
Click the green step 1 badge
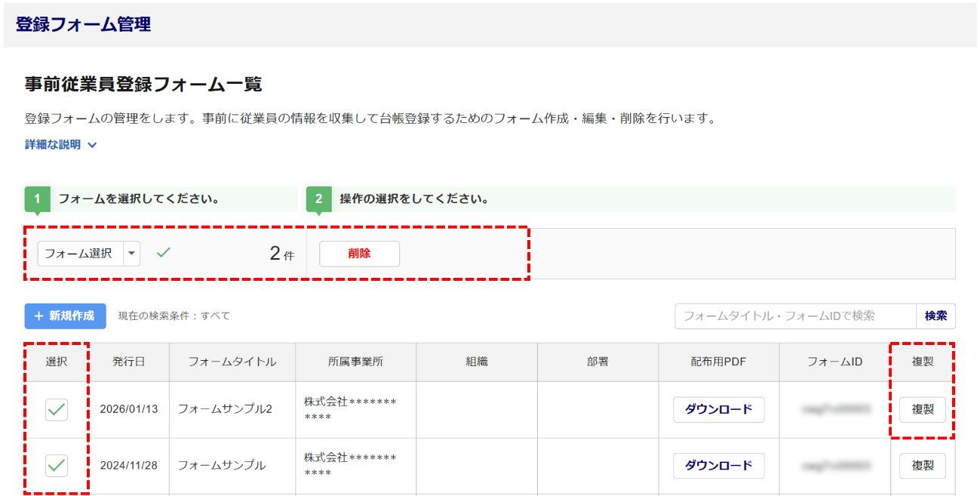(37, 199)
